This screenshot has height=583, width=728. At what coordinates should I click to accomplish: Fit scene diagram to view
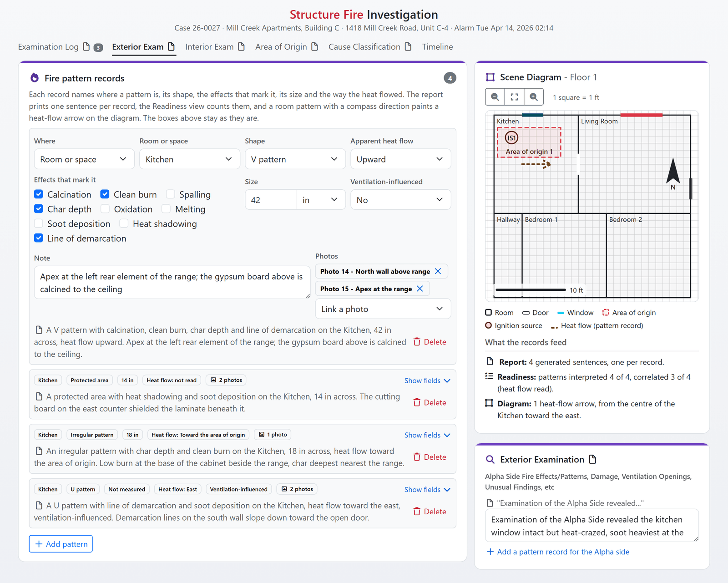[514, 97]
